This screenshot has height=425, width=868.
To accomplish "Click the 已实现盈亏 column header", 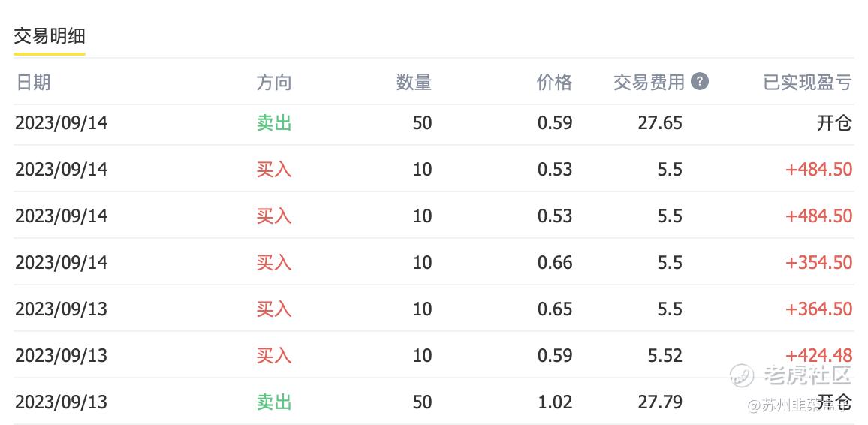I will [x=808, y=83].
